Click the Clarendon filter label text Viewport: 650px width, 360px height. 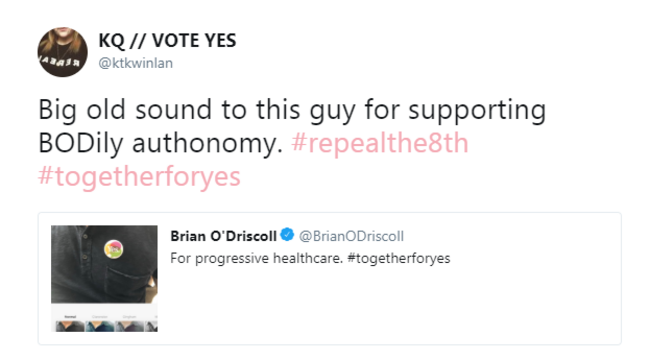coord(100,317)
